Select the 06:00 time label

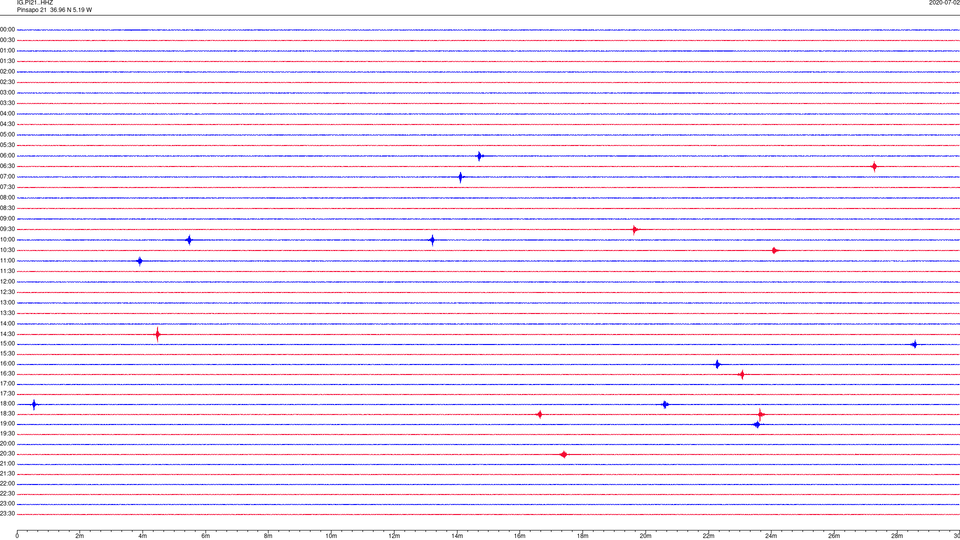pyautogui.click(x=7, y=156)
